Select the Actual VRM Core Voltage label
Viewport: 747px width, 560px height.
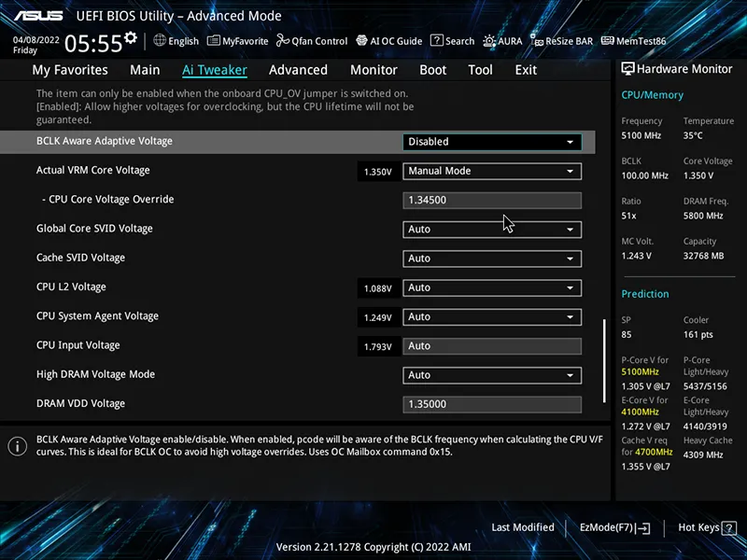[92, 171]
